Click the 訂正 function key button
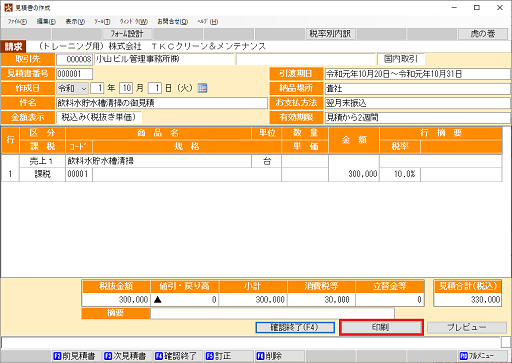512x363 pixels. coord(229,356)
